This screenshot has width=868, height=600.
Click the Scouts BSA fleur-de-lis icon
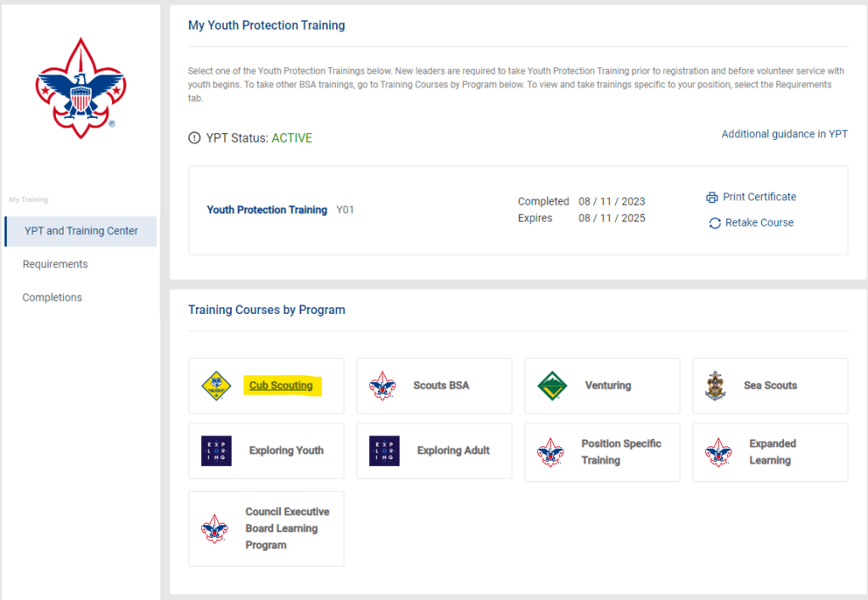click(x=384, y=385)
